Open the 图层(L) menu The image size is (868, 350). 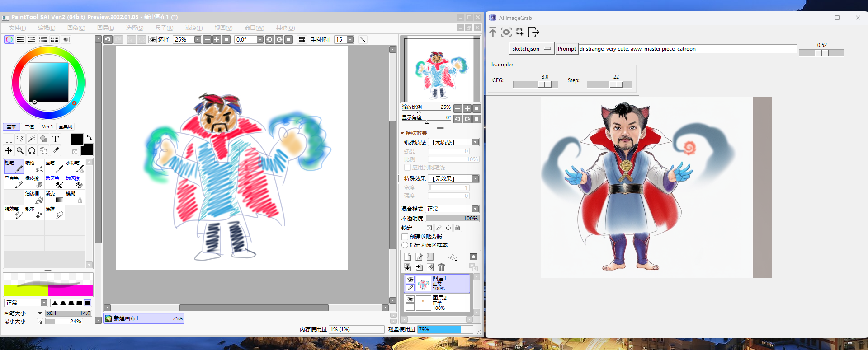coord(105,28)
